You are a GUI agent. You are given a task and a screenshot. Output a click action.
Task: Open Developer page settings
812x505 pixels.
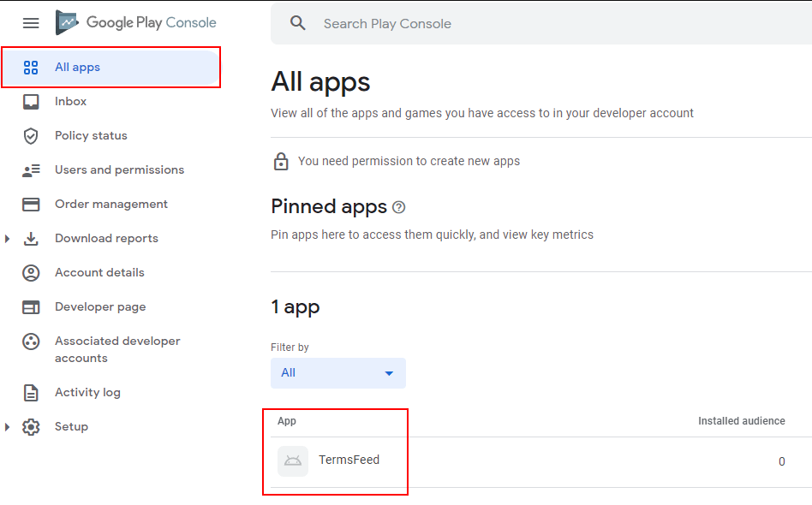[x=100, y=306]
